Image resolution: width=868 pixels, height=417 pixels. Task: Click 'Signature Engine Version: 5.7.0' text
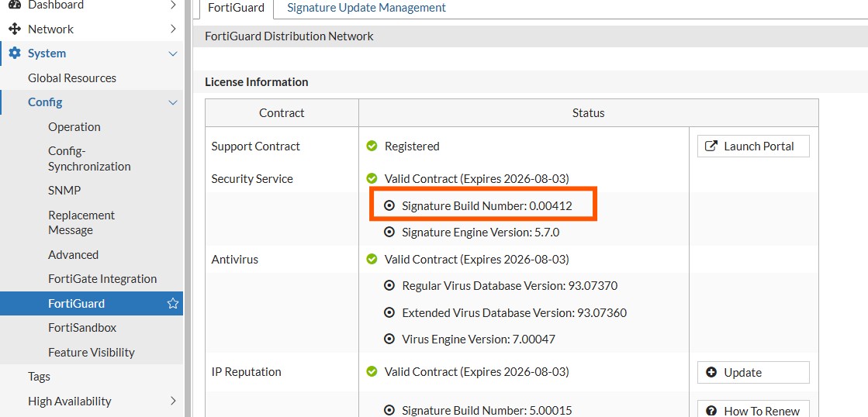[x=480, y=233]
